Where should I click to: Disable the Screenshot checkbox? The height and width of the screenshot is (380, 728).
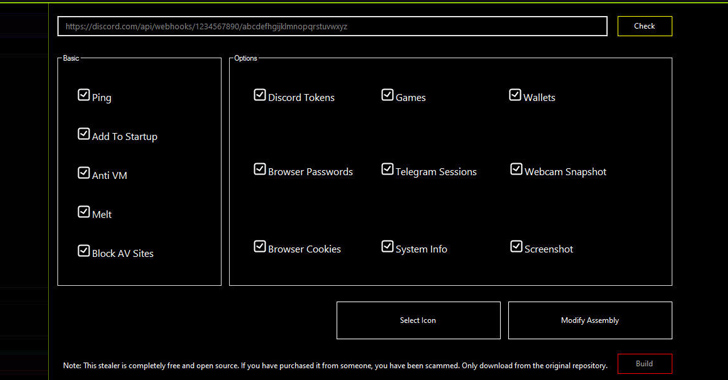click(516, 247)
